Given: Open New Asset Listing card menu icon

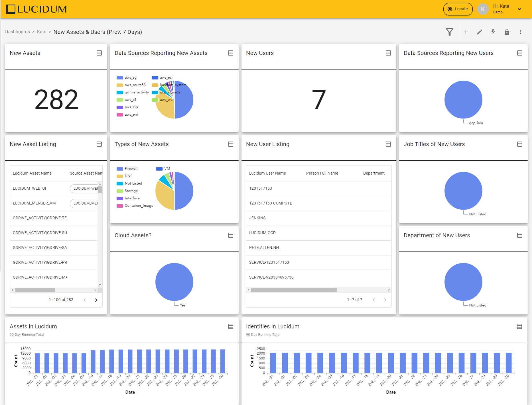Looking at the screenshot, I should (x=99, y=144).
